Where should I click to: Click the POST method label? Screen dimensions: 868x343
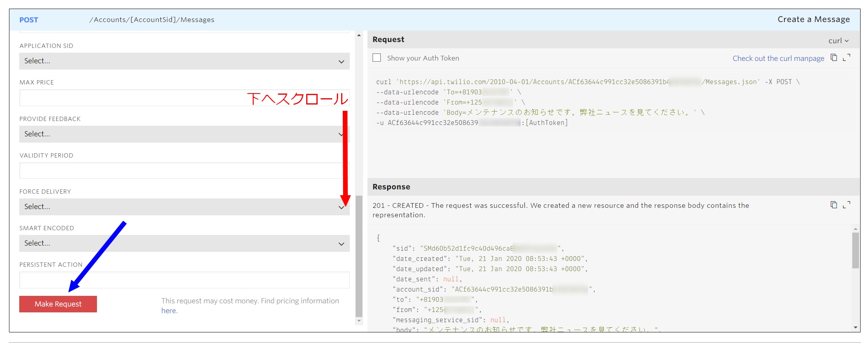(x=29, y=20)
